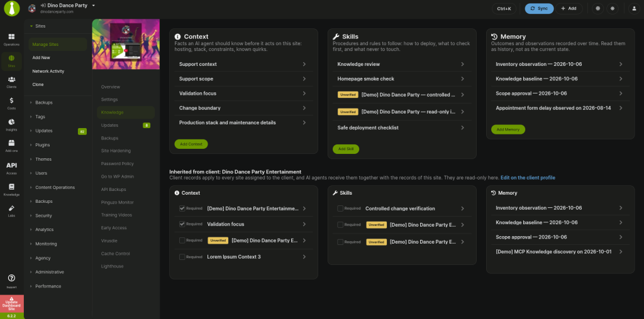The height and width of the screenshot is (319, 644).
Task: Select Clone menu item
Action: (38, 85)
